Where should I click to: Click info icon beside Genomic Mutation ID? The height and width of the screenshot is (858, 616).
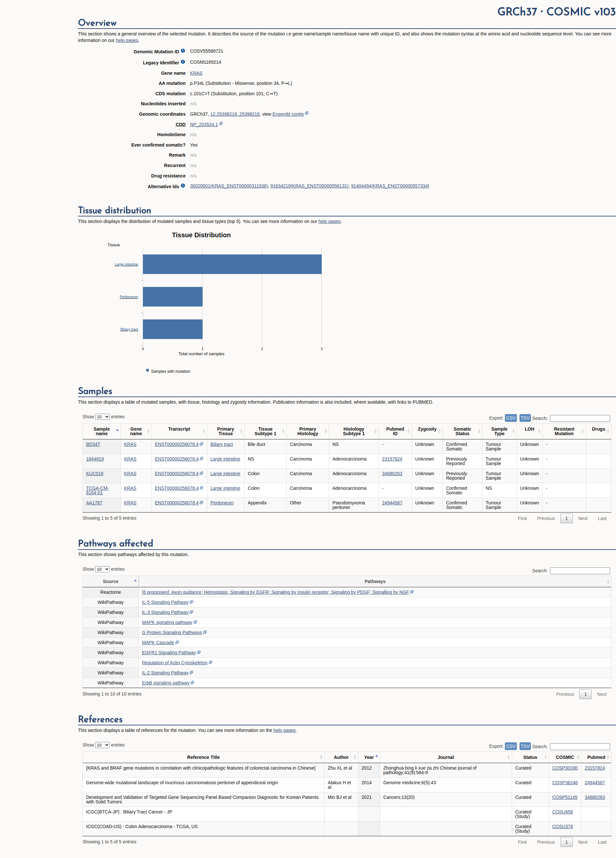click(x=183, y=51)
